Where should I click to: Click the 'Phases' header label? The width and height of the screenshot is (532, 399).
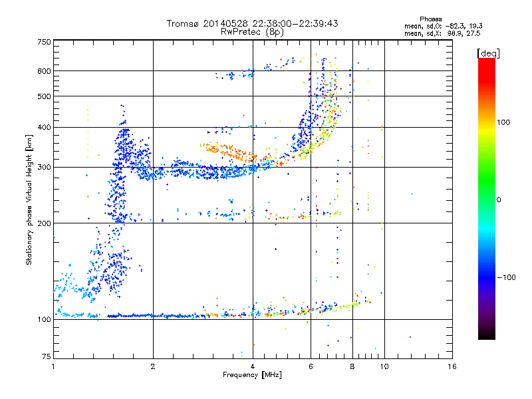(x=430, y=19)
